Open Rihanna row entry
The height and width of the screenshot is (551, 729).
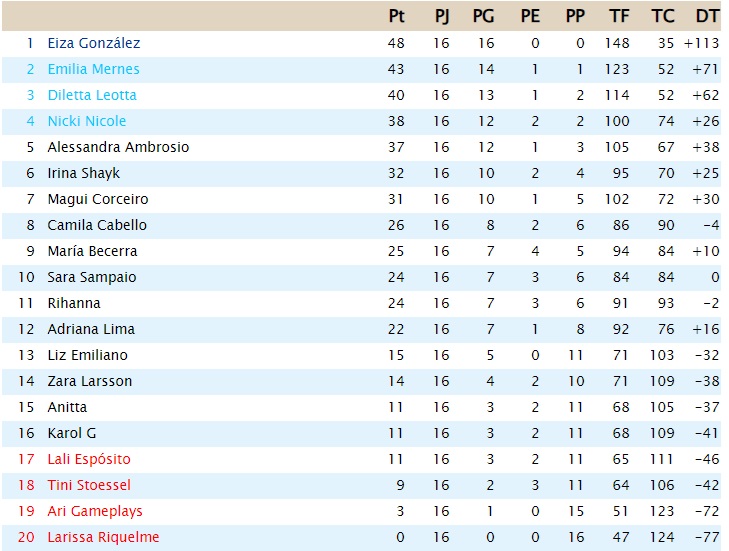[x=74, y=303]
